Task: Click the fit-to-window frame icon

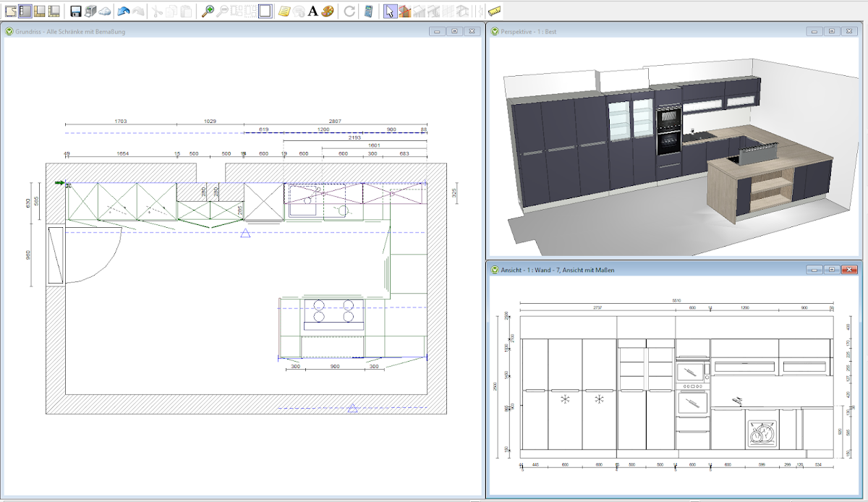Action: point(265,11)
